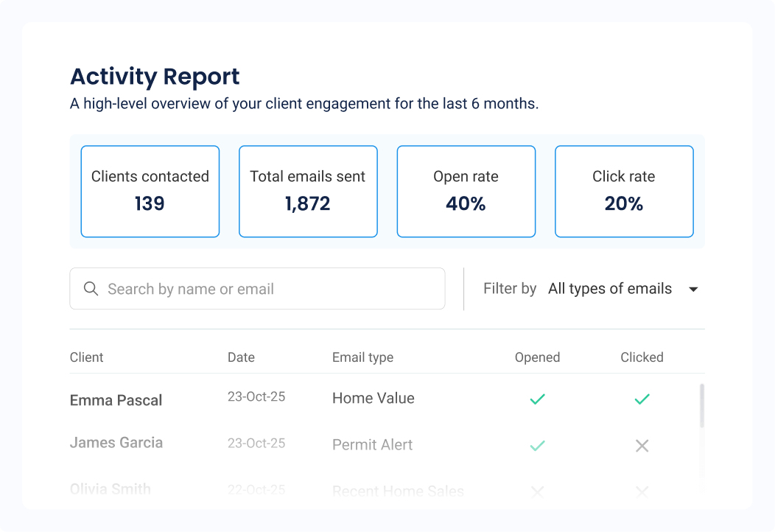Viewport: 775px width, 532px height.
Task: Click Emma Pascal's Clicked checkmark
Action: coord(641,399)
